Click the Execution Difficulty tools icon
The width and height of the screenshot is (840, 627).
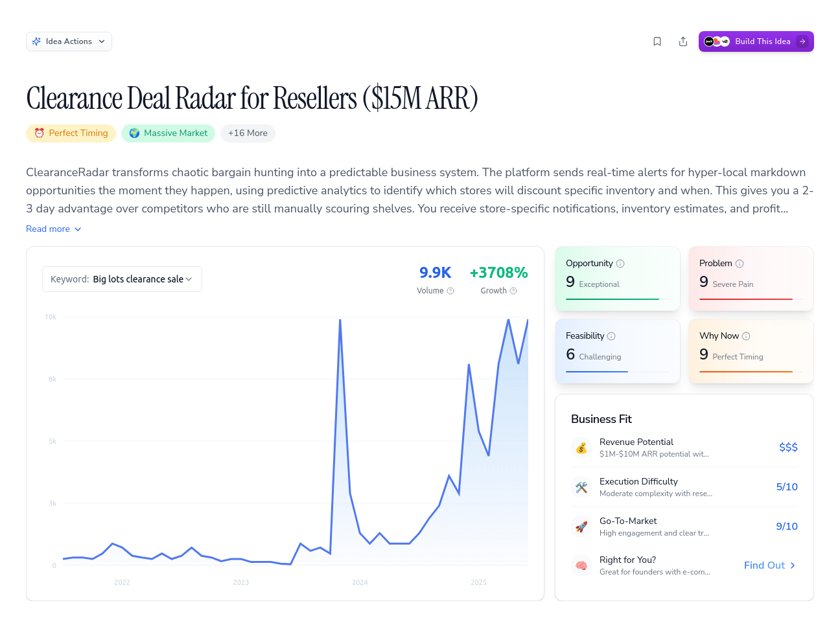point(581,487)
